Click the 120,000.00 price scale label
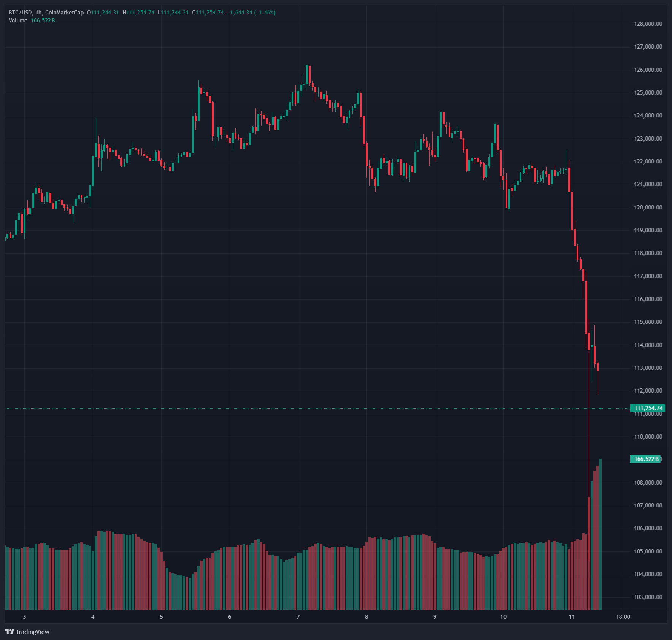The height and width of the screenshot is (640, 672). point(648,208)
